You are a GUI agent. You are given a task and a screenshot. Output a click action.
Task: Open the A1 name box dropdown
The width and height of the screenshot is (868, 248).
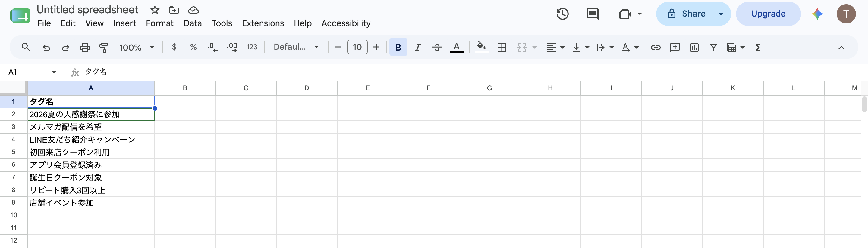click(54, 72)
